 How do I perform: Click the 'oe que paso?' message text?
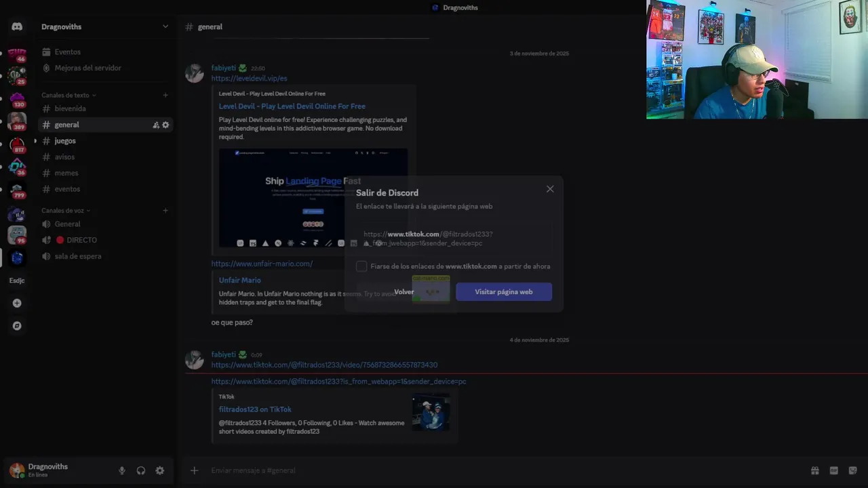pos(232,323)
